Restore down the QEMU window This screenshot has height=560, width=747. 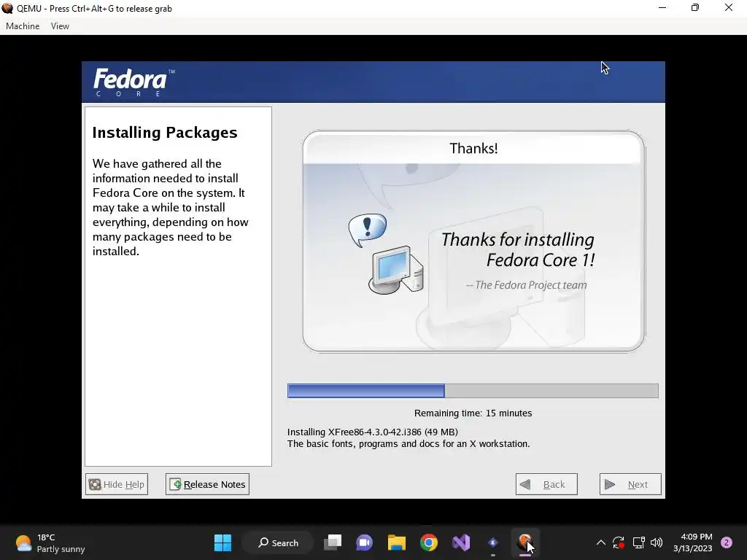(x=695, y=8)
